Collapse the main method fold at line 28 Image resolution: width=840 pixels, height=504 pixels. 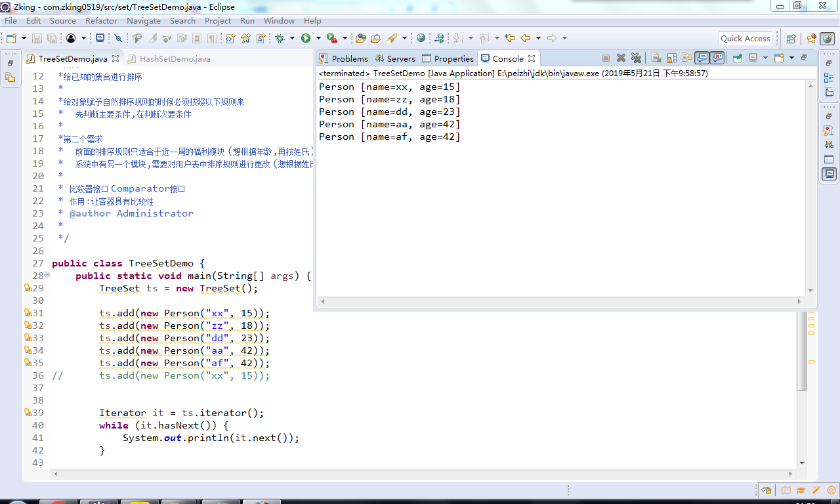tap(47, 275)
